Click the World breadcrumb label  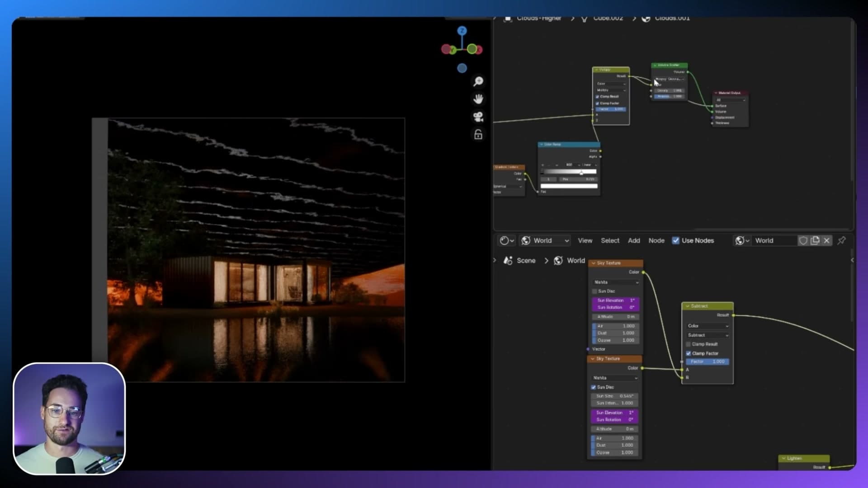(x=576, y=261)
